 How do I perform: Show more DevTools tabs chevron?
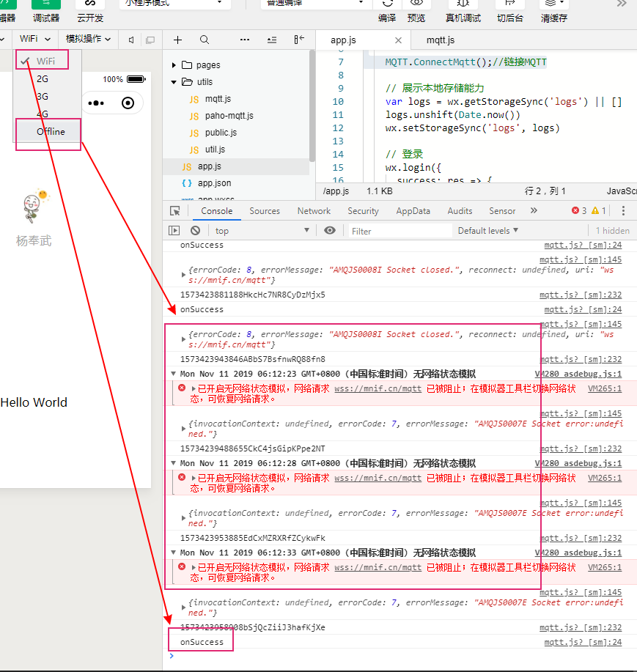click(x=534, y=210)
